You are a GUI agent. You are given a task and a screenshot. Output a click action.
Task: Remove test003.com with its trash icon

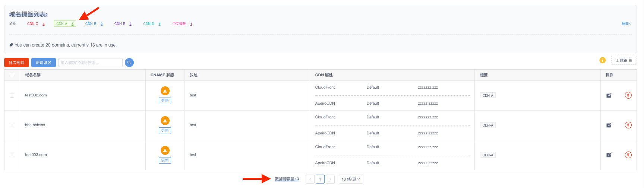(x=628, y=155)
